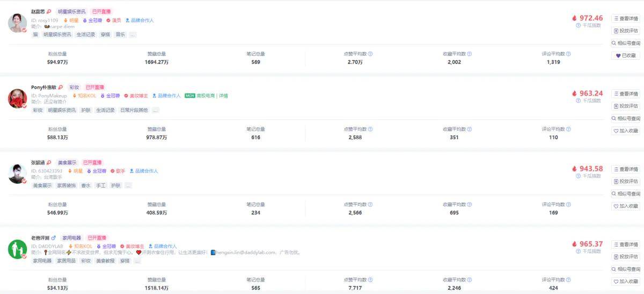Click the female gender icon next to 赵露思
644x294 pixels.
[x=49, y=11]
